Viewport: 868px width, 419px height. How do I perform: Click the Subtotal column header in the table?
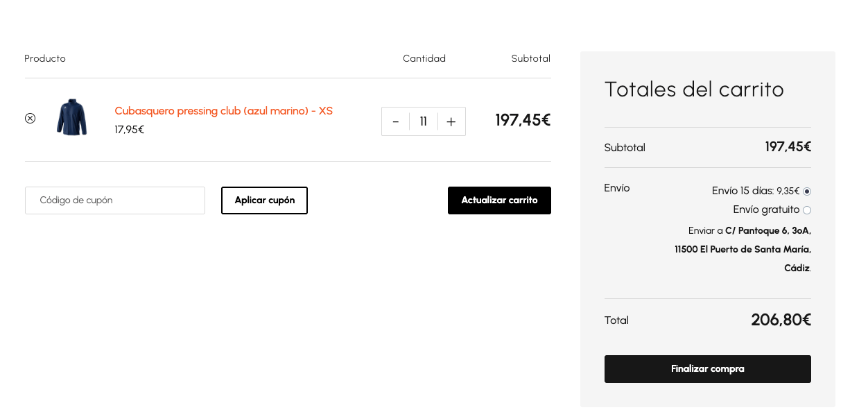coord(531,59)
